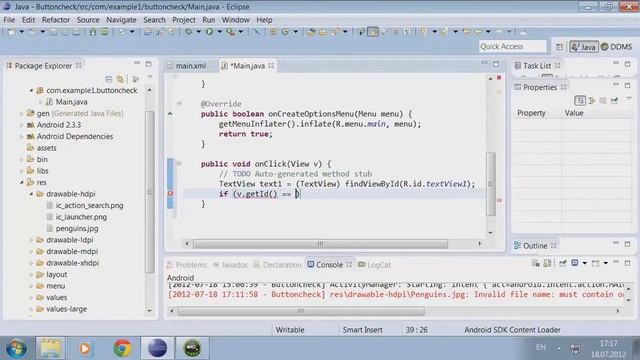Open the Android SDK Manager icon
Image resolution: width=640 pixels, height=360 pixels.
pos(93,32)
